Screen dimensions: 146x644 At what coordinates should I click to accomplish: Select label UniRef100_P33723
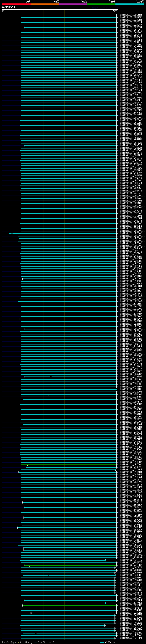(131, 349)
